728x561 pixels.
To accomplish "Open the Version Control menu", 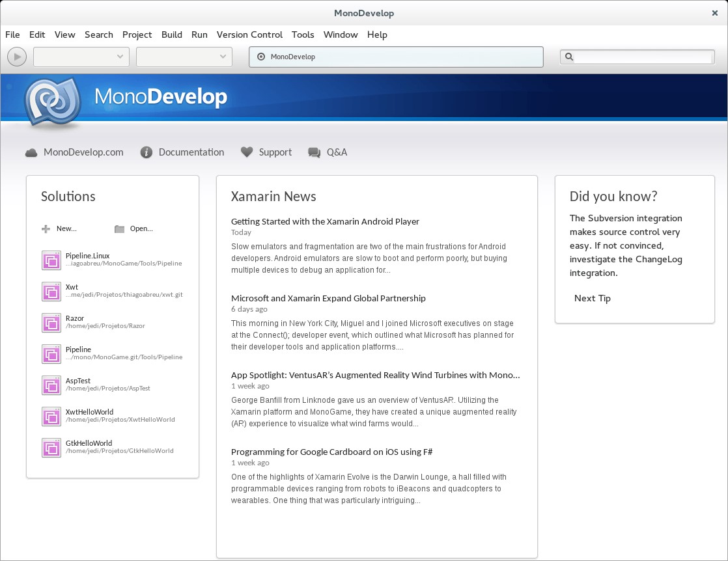I will 249,34.
